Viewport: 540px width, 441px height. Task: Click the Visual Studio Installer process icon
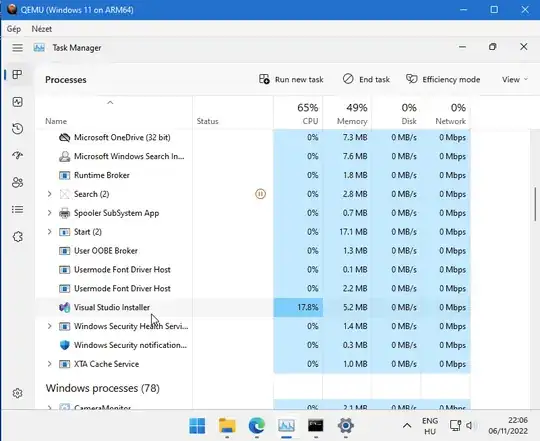(x=64, y=307)
